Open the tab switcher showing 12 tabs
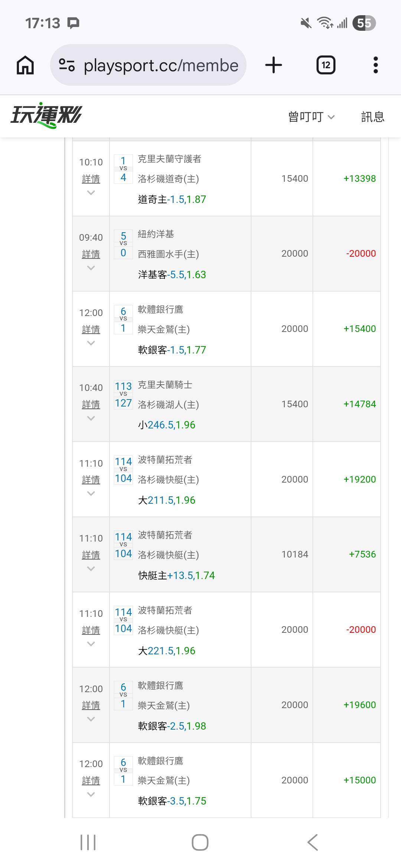The image size is (401, 868). (326, 65)
